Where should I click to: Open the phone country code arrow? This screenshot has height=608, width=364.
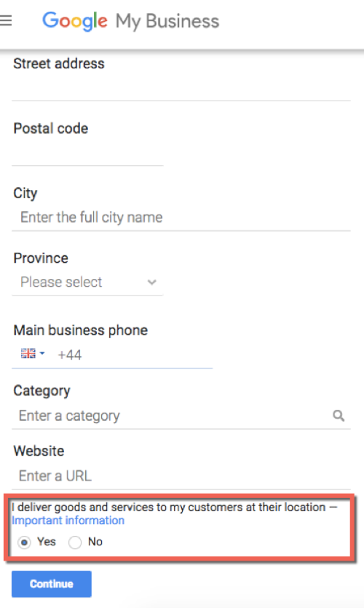[x=42, y=353]
